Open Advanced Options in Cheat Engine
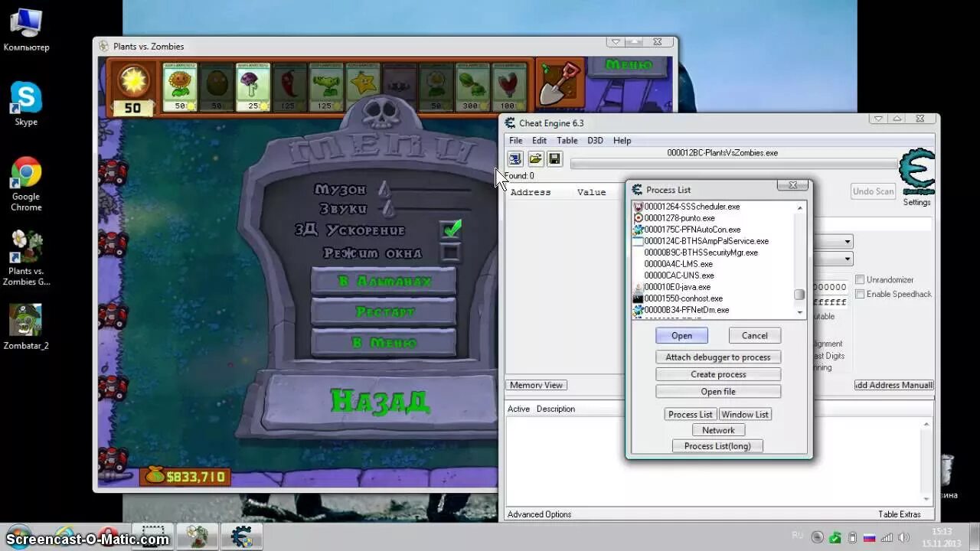 (539, 514)
